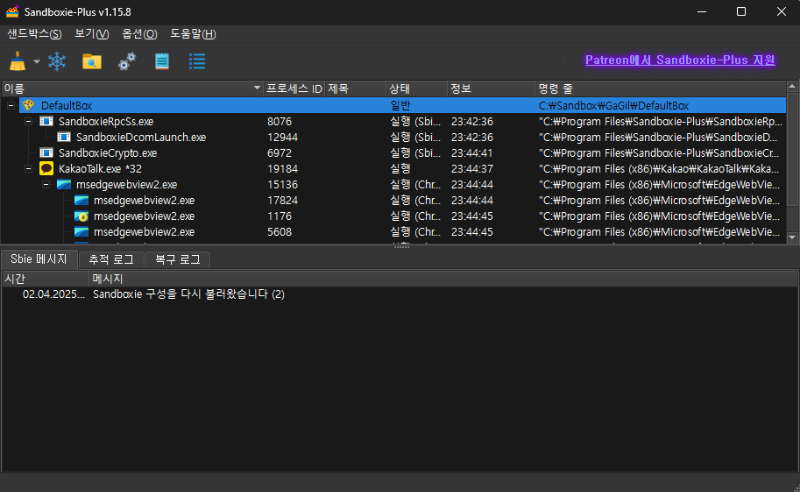Open the 샌드박스(S) menu

(35, 34)
